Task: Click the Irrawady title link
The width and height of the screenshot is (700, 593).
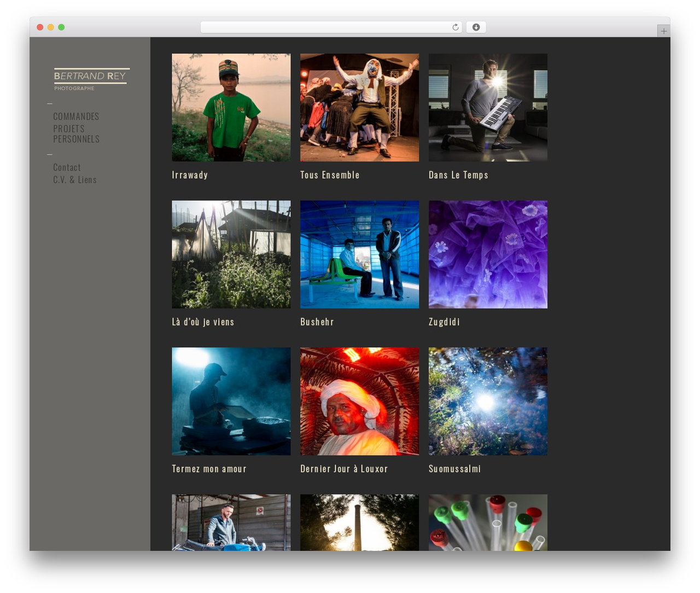Action: [x=190, y=175]
